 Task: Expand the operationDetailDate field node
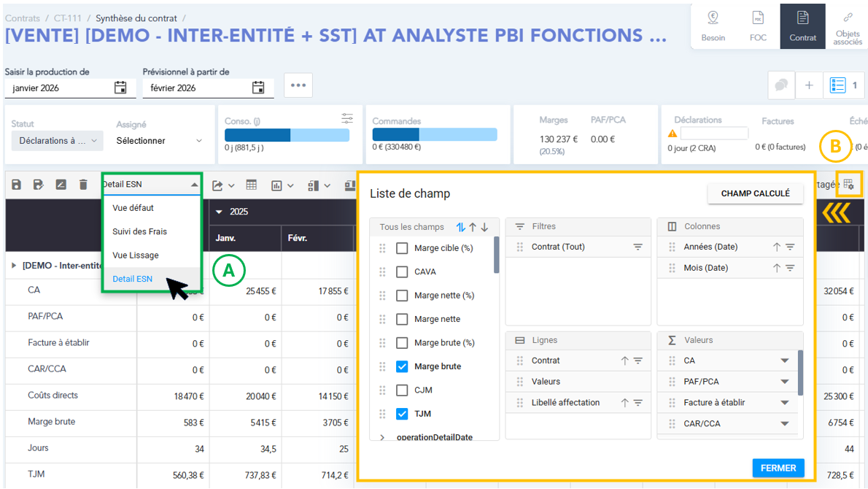(x=383, y=437)
